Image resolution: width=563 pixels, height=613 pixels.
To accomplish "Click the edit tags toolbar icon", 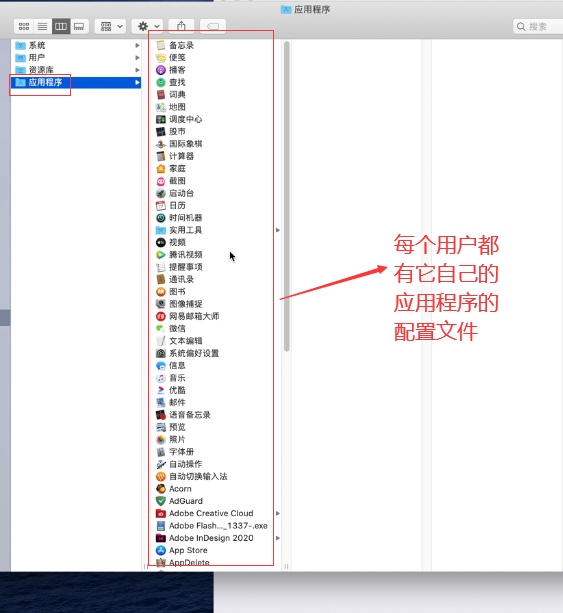I will click(213, 26).
